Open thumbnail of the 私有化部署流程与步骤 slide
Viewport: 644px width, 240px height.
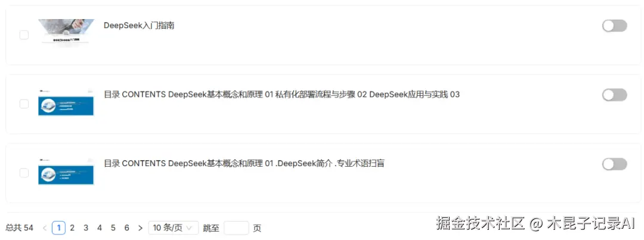click(x=66, y=102)
